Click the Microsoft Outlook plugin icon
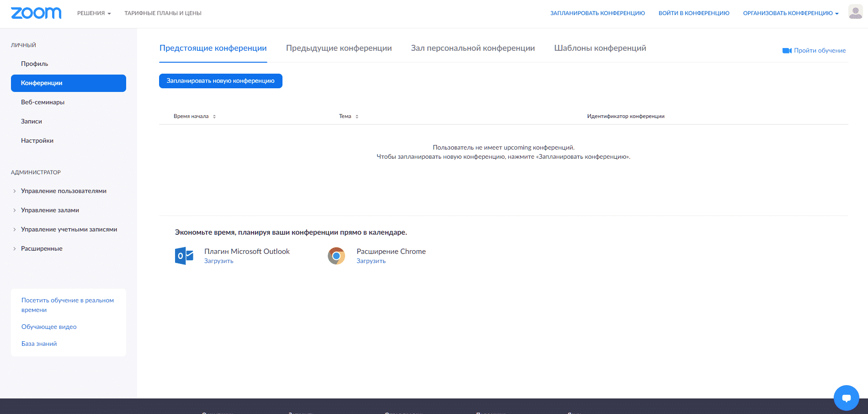 click(184, 256)
